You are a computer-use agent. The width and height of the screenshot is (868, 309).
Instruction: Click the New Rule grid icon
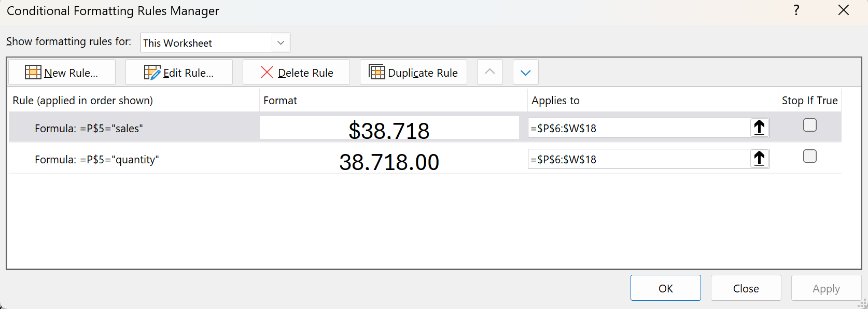pos(33,72)
